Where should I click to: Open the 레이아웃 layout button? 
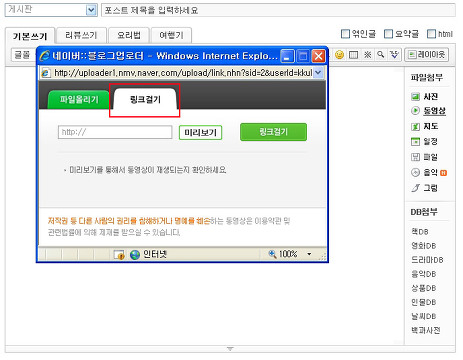coord(426,55)
